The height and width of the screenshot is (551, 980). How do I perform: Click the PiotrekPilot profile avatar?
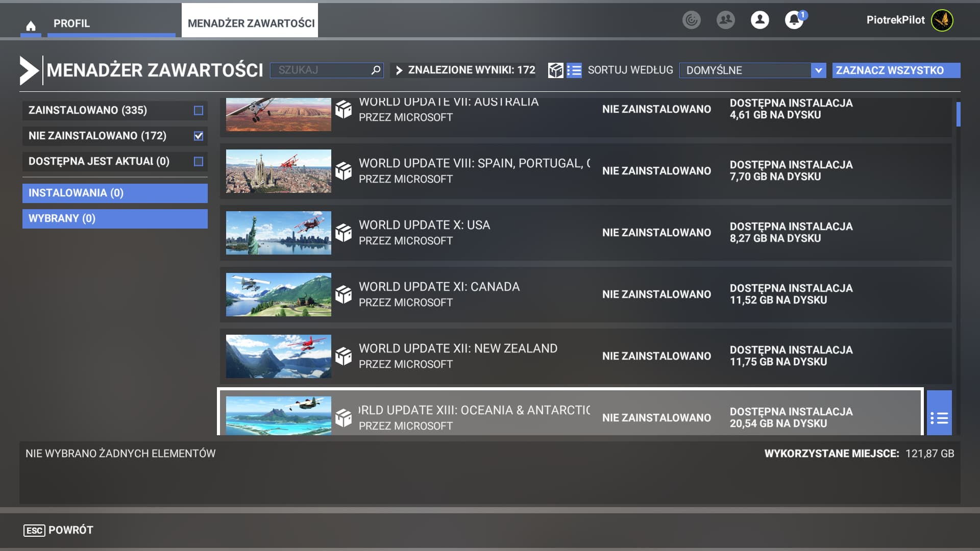[x=942, y=20]
